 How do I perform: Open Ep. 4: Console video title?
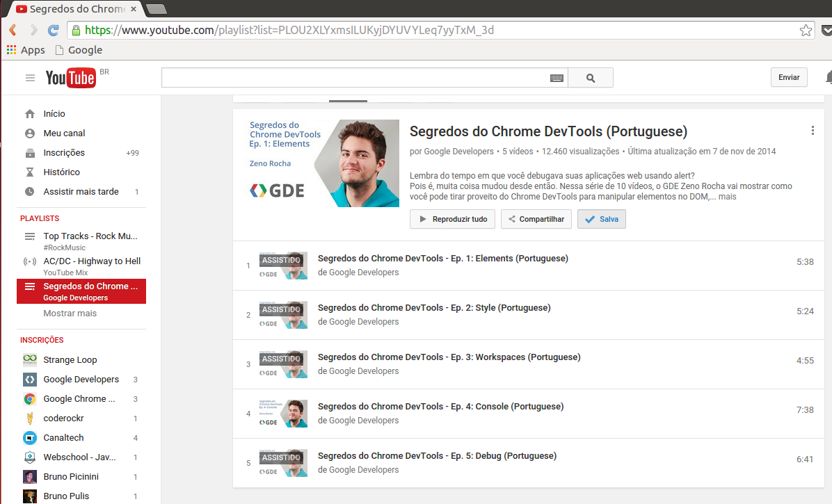440,406
